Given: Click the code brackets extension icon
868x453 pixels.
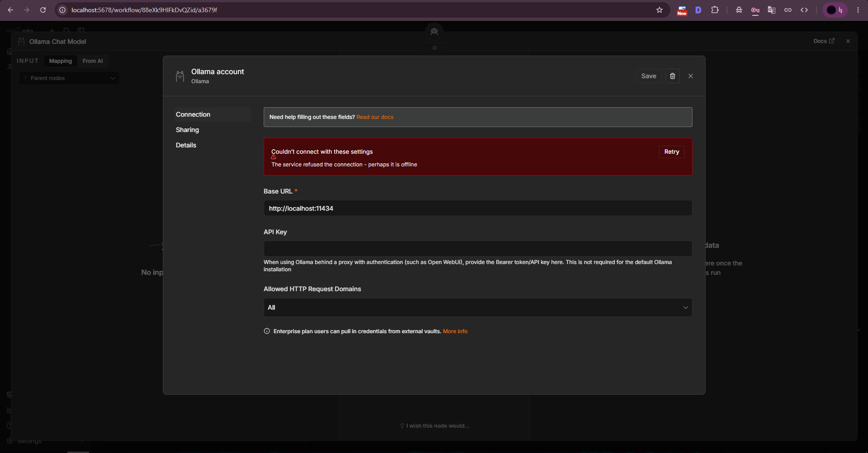Looking at the screenshot, I should [804, 10].
